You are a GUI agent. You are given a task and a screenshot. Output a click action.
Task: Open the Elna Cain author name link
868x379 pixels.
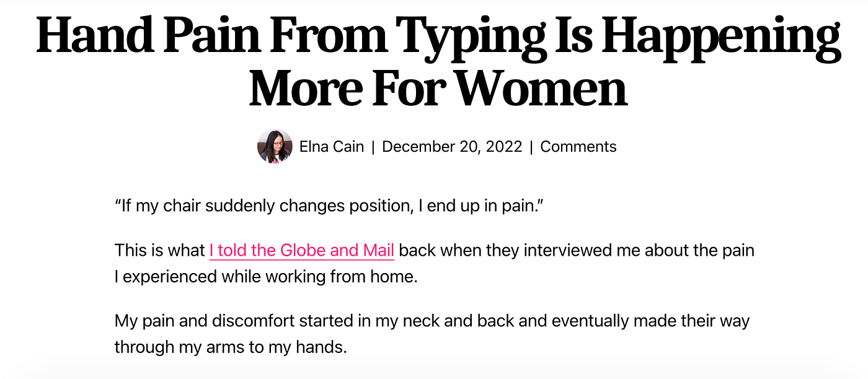pyautogui.click(x=332, y=147)
